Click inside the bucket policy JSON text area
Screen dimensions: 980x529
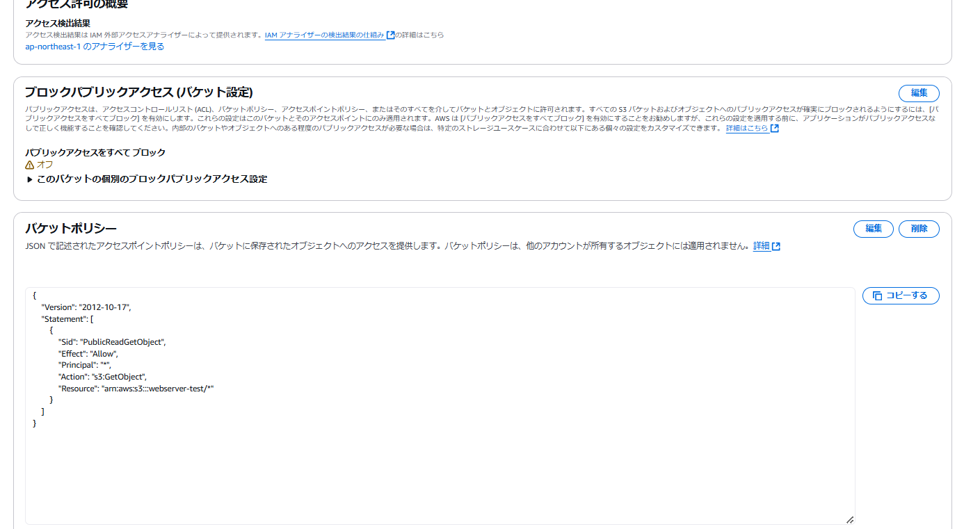pyautogui.click(x=440, y=406)
